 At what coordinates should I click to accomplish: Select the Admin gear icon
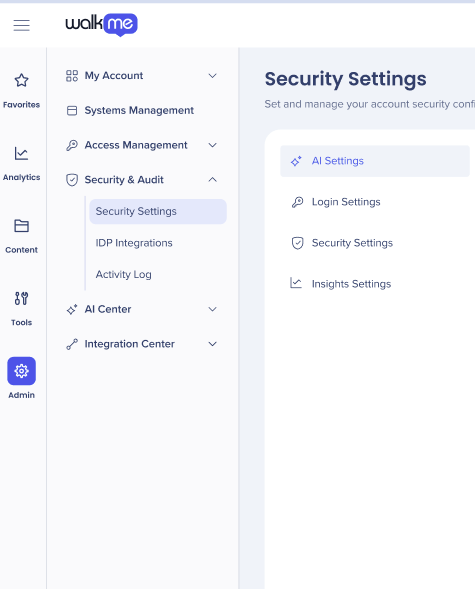pos(21,371)
